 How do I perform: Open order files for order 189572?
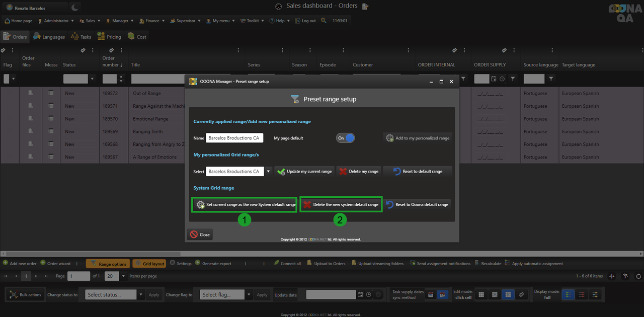[31, 93]
